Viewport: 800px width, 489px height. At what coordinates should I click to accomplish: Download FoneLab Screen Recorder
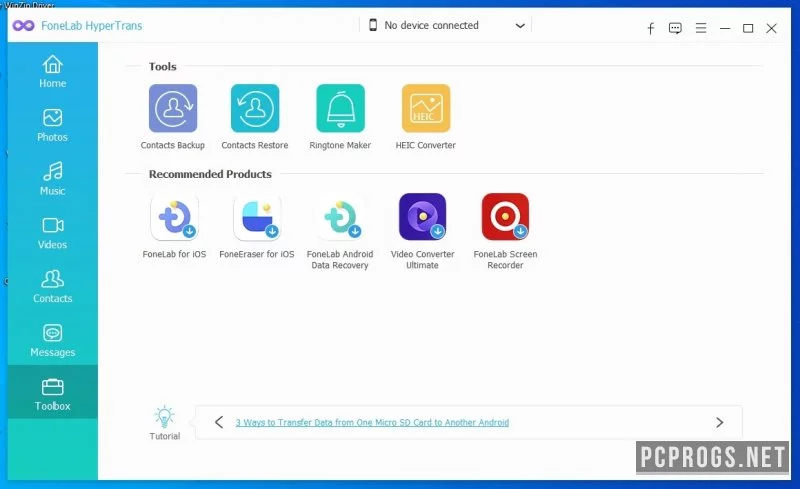505,217
